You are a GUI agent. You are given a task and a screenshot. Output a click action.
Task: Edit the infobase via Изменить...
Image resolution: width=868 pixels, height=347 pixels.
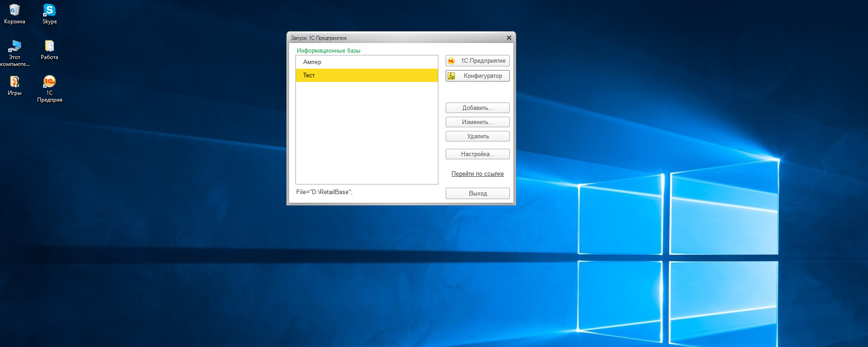pyautogui.click(x=478, y=122)
